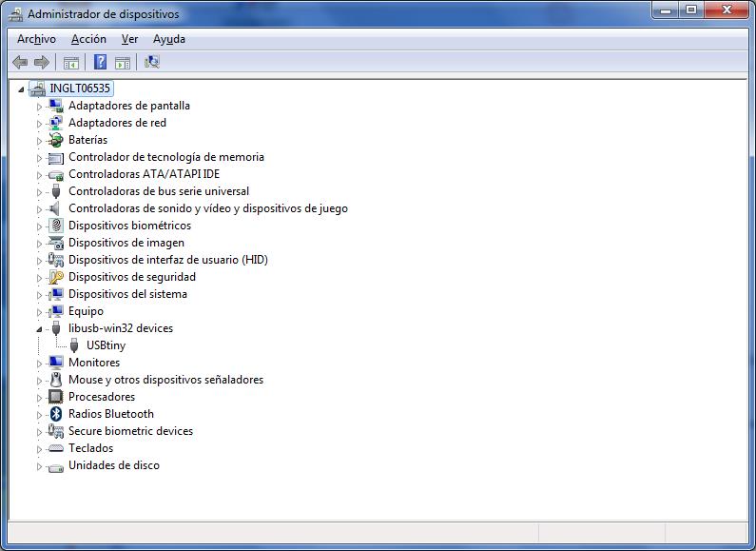Select Dispositivos biométricos label

[x=129, y=226]
